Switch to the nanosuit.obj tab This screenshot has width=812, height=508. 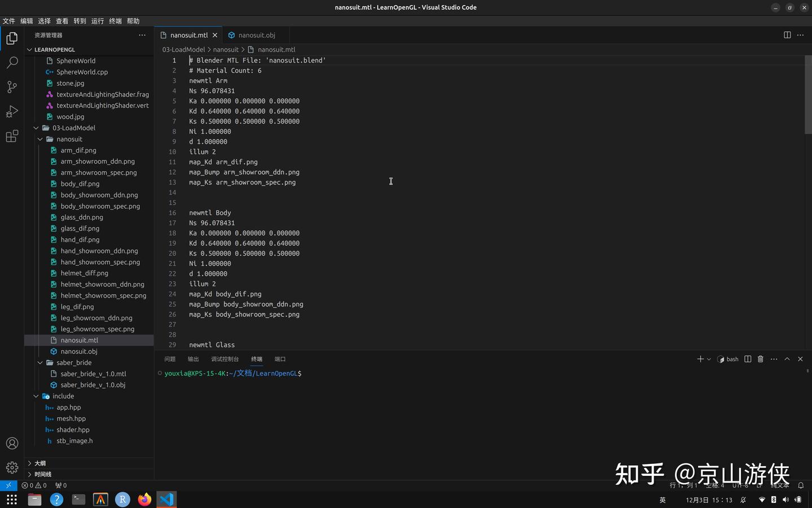(255, 34)
